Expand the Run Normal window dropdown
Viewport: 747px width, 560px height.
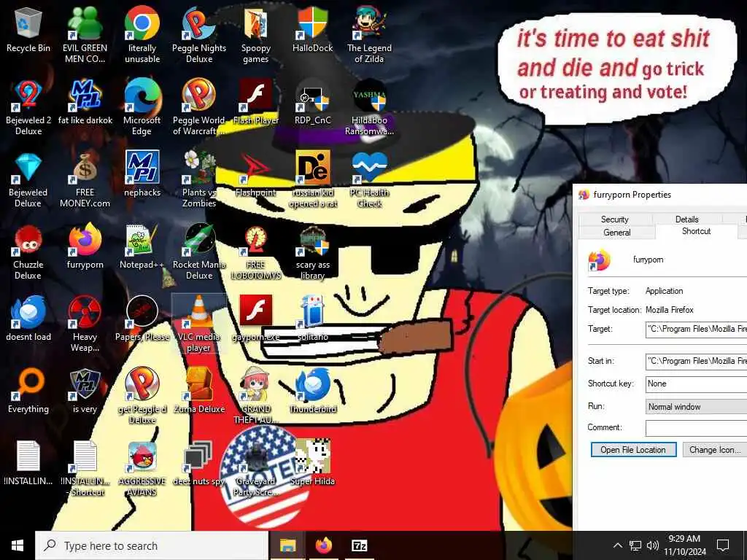(697, 407)
